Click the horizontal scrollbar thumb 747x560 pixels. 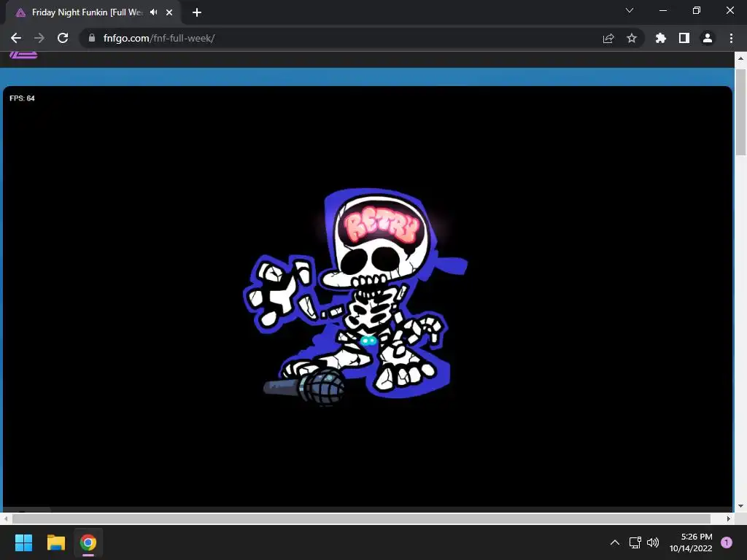pos(362,518)
